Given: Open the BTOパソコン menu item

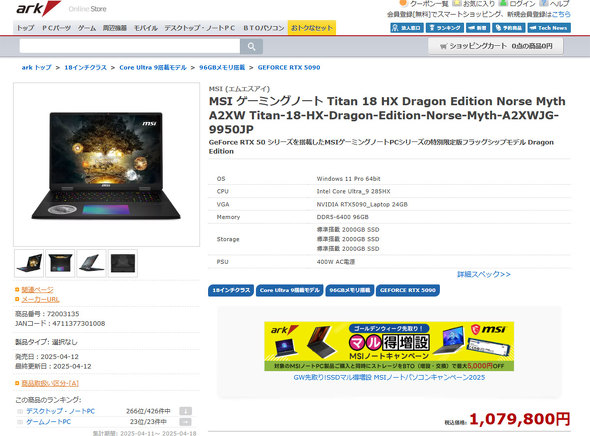Looking at the screenshot, I should [x=263, y=28].
